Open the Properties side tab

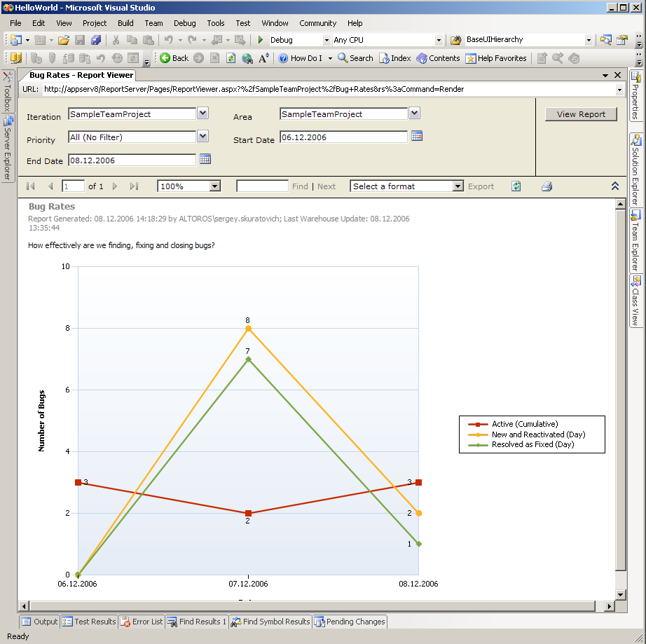[635, 96]
